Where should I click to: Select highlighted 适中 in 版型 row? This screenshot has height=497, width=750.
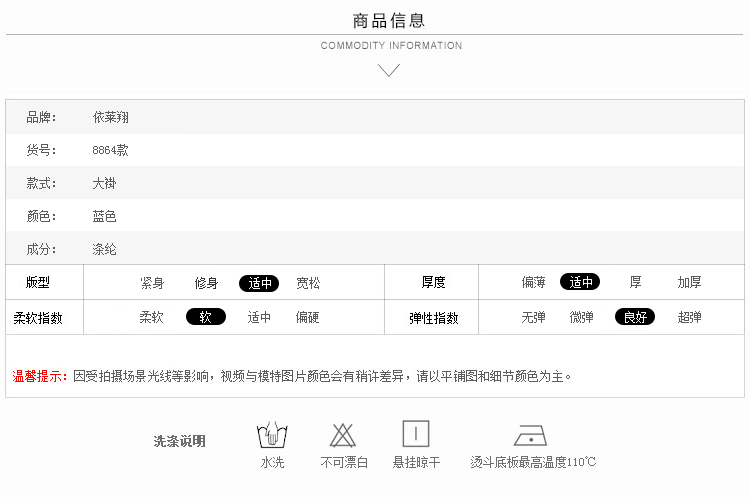(x=259, y=283)
